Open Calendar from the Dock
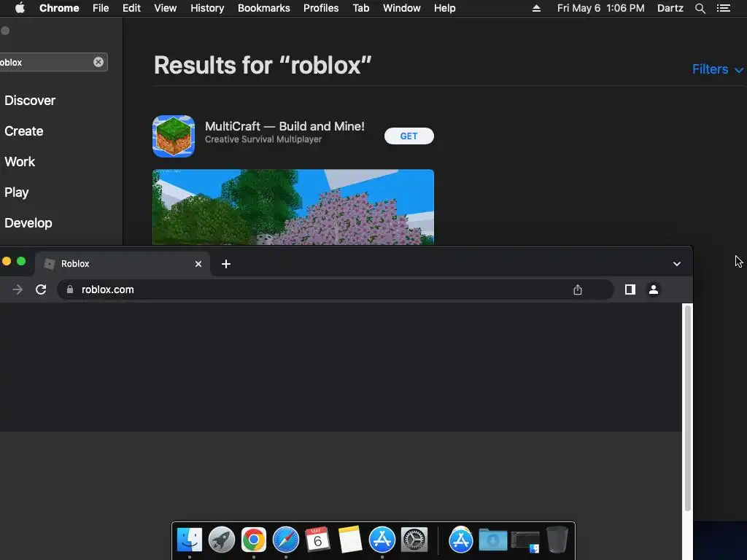The height and width of the screenshot is (560, 747). [318, 540]
